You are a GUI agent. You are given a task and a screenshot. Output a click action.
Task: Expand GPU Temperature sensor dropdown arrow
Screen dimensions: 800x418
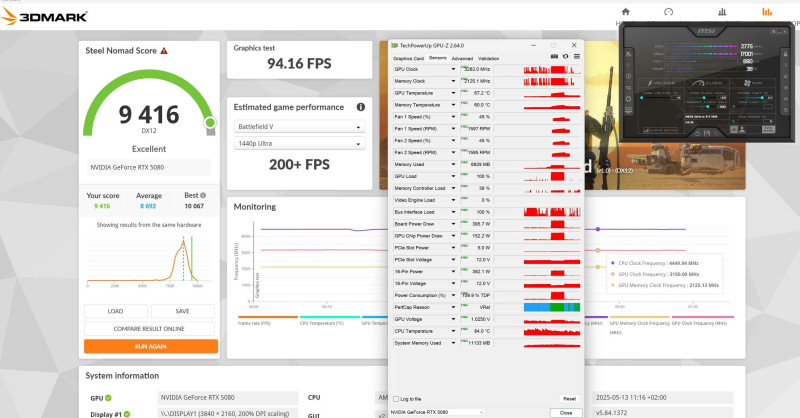(453, 93)
